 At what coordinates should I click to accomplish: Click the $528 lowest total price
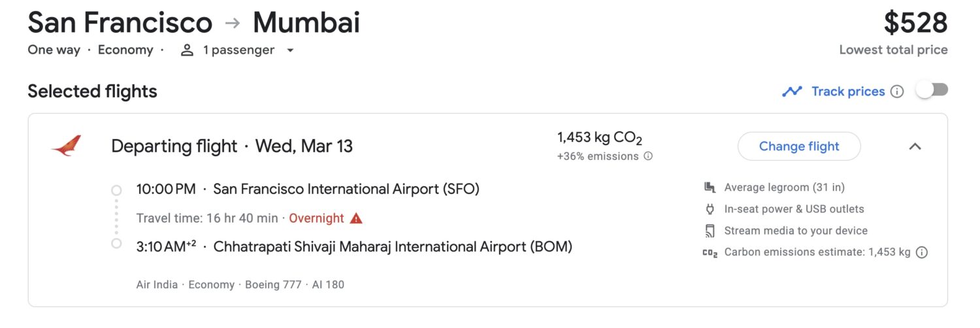coord(915,24)
